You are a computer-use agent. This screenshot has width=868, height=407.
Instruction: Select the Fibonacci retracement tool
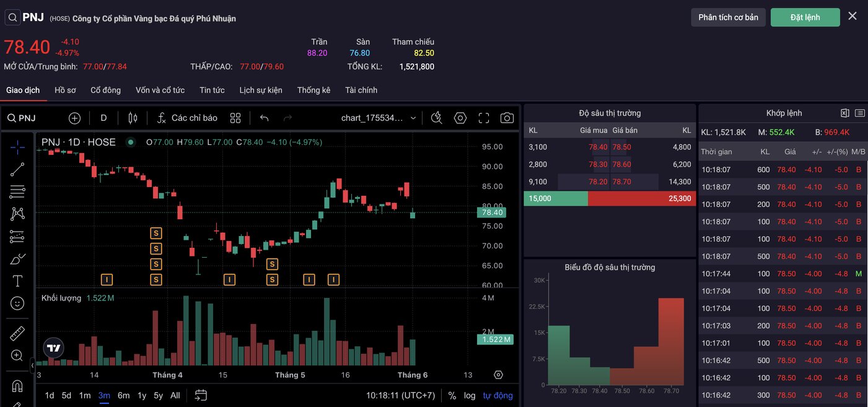[x=17, y=191]
